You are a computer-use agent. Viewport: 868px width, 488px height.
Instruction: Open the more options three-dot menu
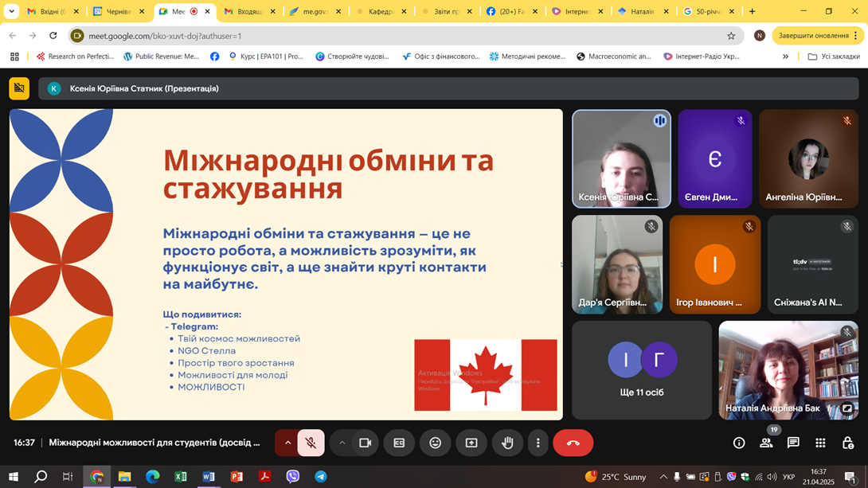click(x=538, y=443)
